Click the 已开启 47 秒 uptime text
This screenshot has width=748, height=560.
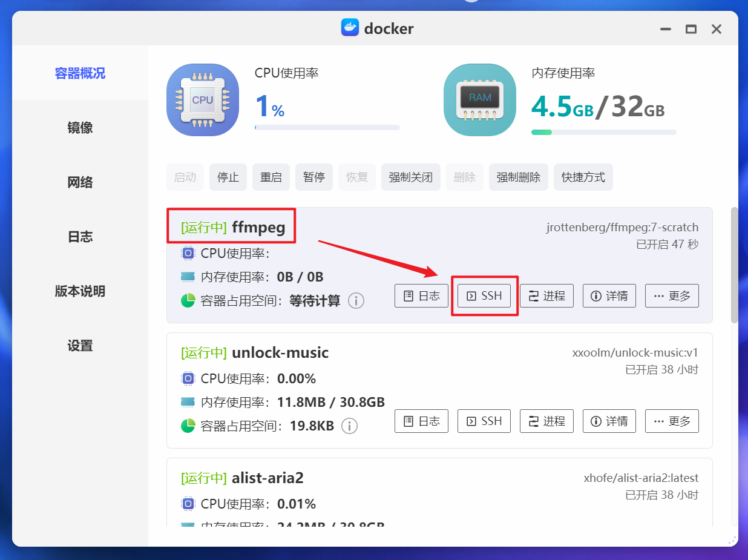tap(668, 245)
